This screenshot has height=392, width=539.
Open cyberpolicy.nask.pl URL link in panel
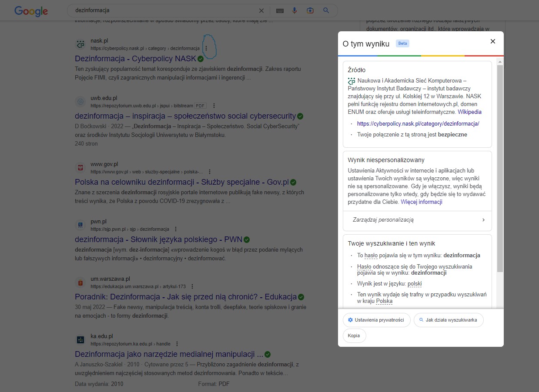[418, 123]
